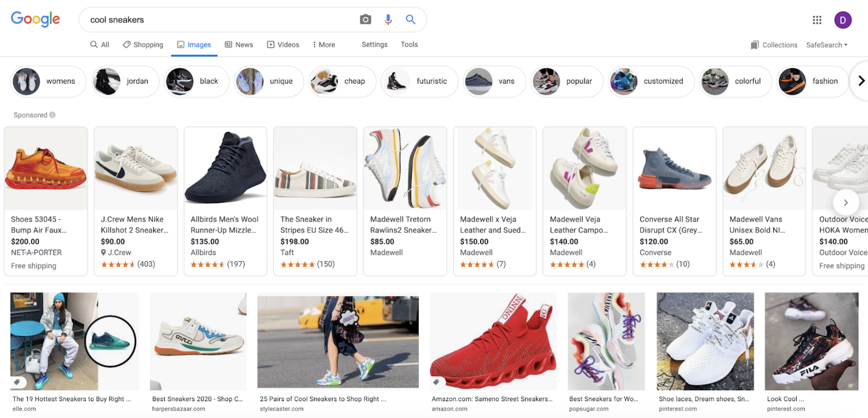Open Collections bookmark icon

[754, 45]
